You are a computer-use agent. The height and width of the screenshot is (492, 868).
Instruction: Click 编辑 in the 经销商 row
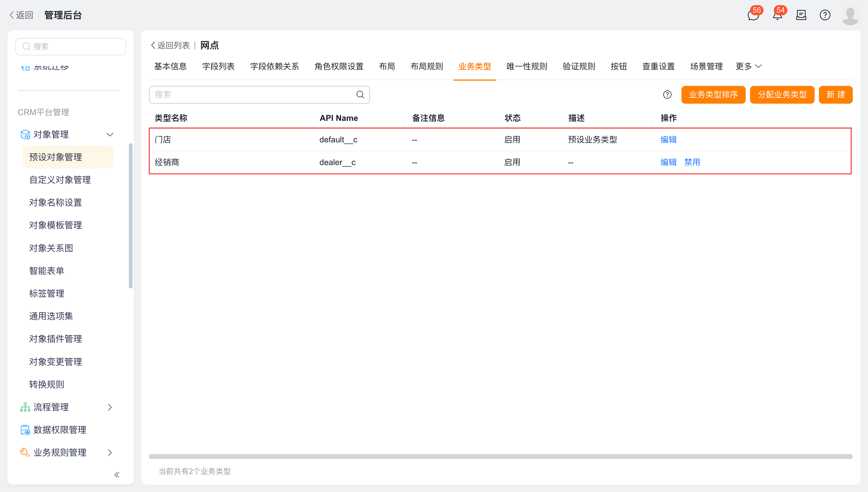click(x=668, y=162)
